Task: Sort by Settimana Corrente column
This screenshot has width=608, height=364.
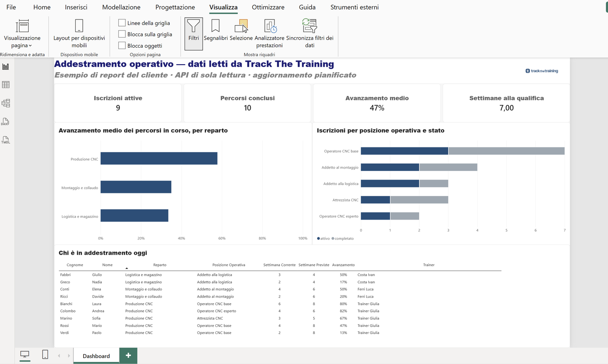Action: point(280,265)
